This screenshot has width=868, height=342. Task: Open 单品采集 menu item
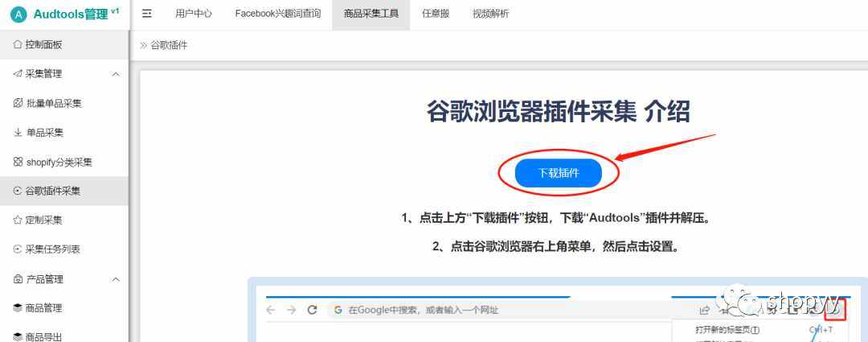coord(64,133)
